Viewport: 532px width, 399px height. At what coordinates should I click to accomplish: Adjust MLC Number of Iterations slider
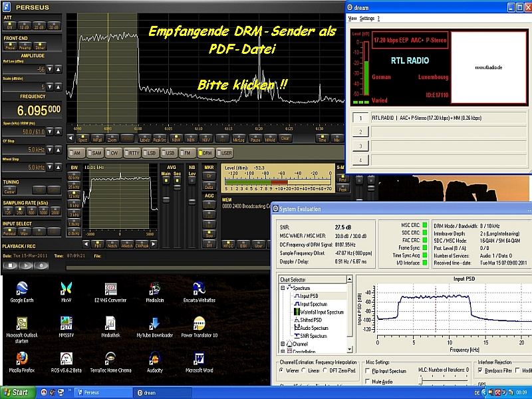pyautogui.click(x=421, y=380)
